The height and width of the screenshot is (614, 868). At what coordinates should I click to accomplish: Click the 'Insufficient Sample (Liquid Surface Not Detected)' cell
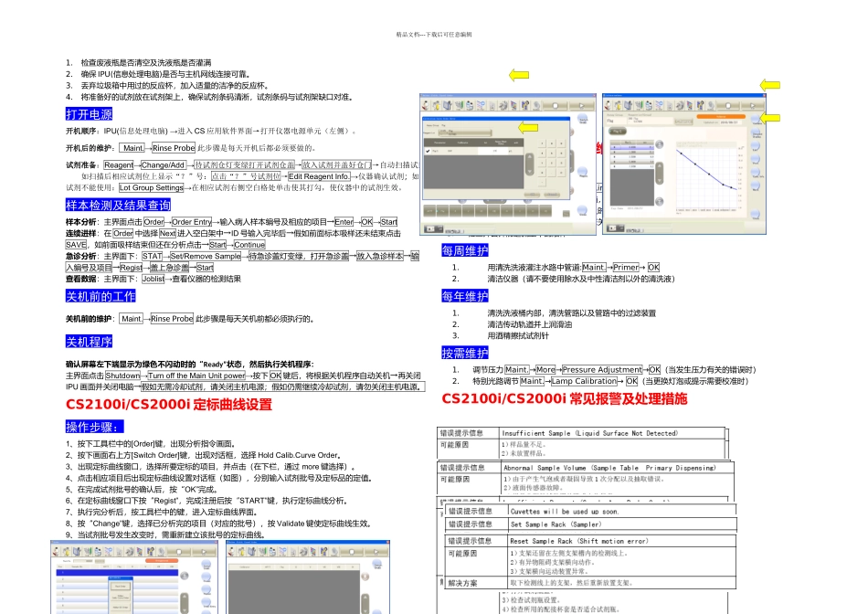click(x=612, y=433)
